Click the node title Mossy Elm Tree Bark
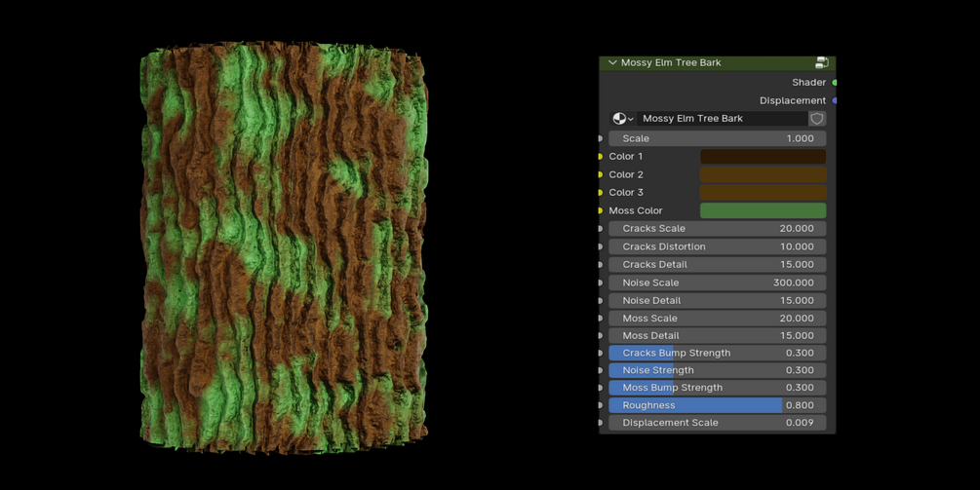Image resolution: width=980 pixels, height=490 pixels. (x=671, y=62)
